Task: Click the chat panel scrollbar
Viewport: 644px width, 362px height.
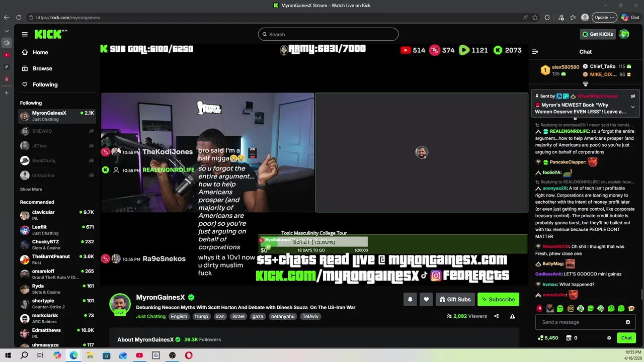Action: 641,295
